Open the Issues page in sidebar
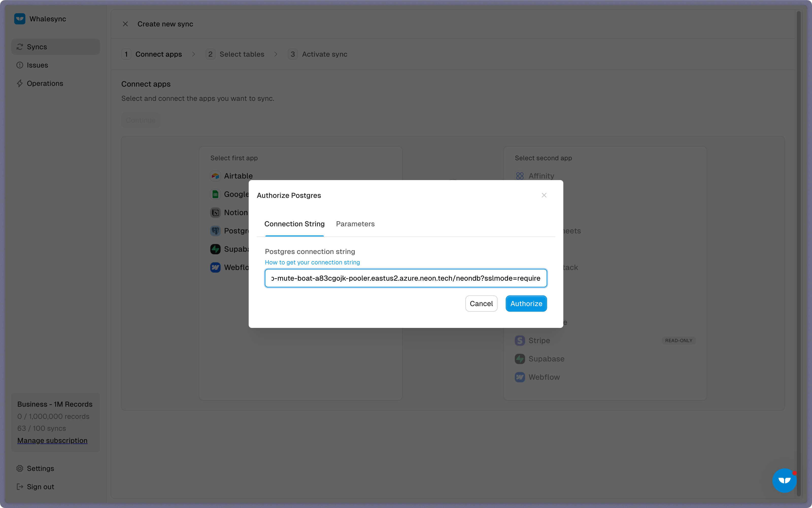This screenshot has width=812, height=508. coord(55,65)
